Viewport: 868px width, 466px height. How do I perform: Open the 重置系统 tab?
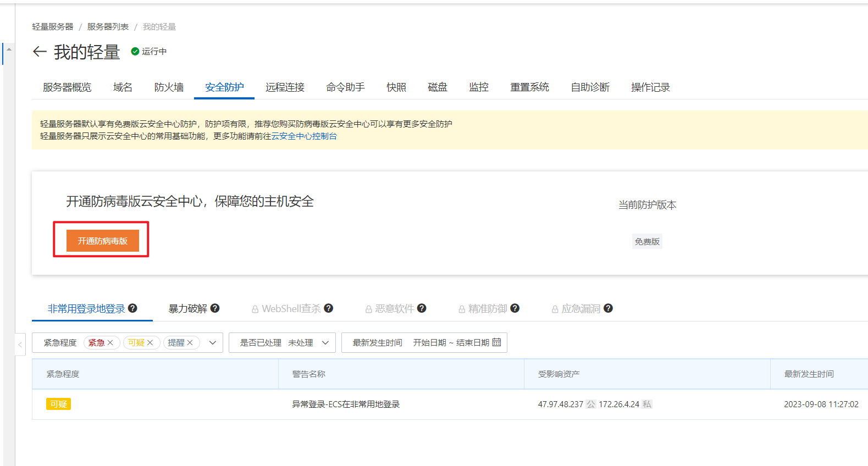(x=529, y=87)
